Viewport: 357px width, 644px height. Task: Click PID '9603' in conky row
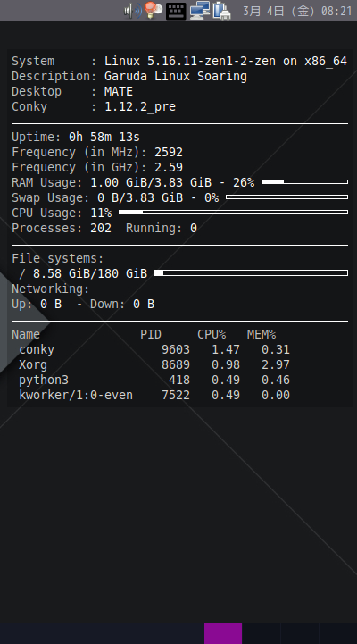[x=176, y=349]
